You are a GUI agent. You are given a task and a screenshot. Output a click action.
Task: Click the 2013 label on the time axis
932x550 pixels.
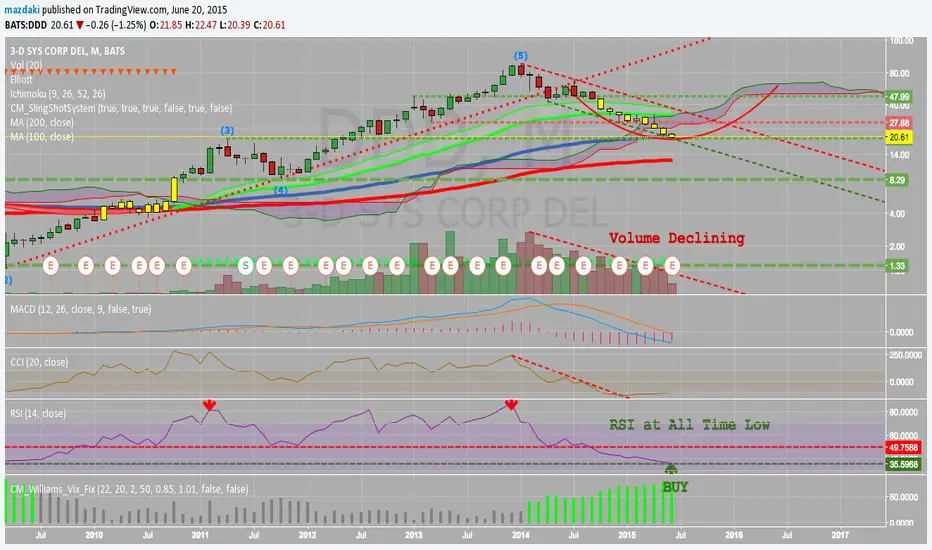[x=414, y=535]
